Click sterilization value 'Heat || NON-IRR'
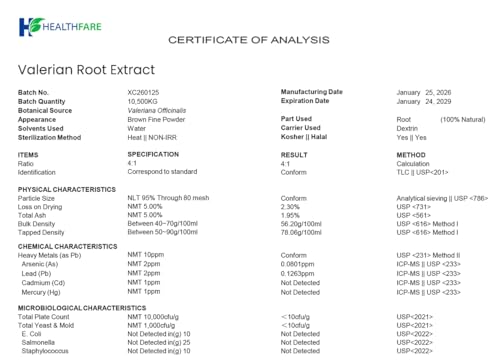The image size is (500, 361). coord(152,137)
